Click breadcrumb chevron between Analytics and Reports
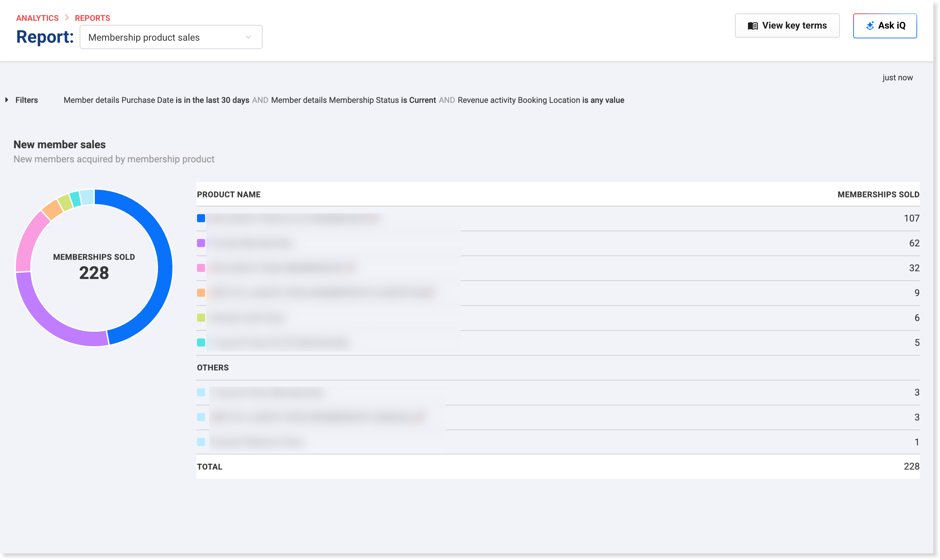940x560 pixels. 67,18
